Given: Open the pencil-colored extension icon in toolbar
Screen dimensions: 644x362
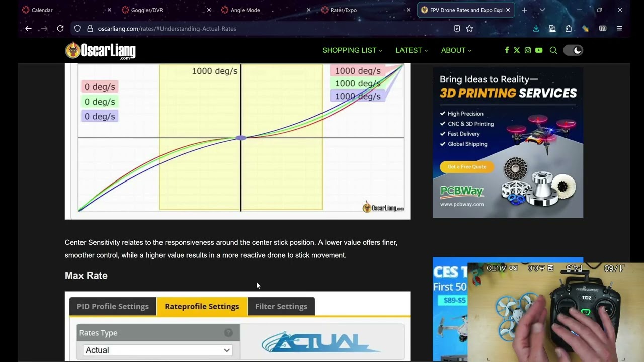Looking at the screenshot, I should point(585,29).
